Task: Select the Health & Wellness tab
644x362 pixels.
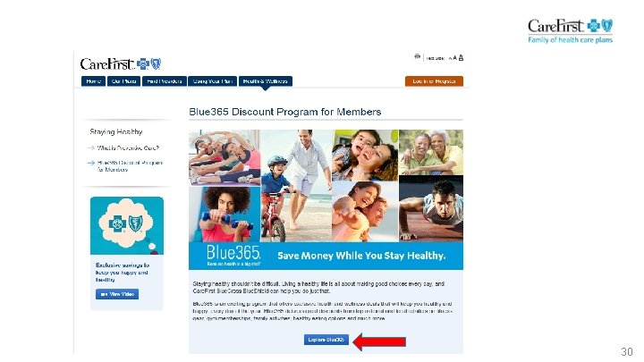Action: pos(266,81)
